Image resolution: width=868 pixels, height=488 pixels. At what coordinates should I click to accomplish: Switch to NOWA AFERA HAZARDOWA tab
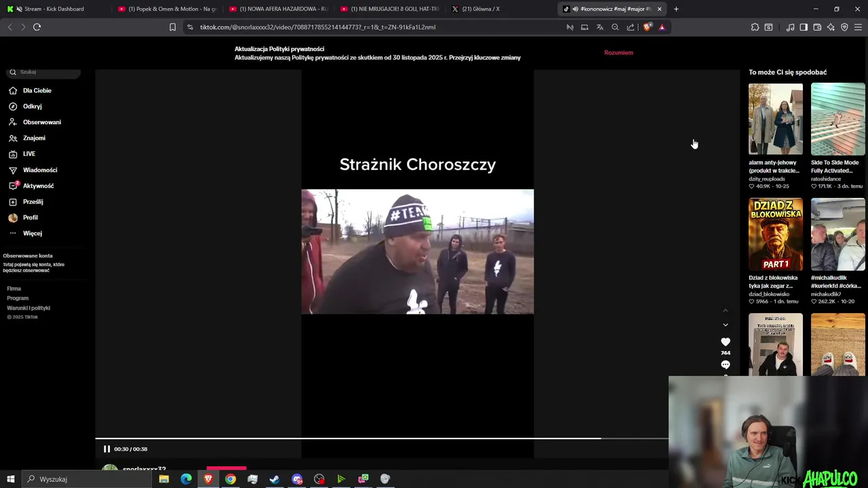(279, 9)
